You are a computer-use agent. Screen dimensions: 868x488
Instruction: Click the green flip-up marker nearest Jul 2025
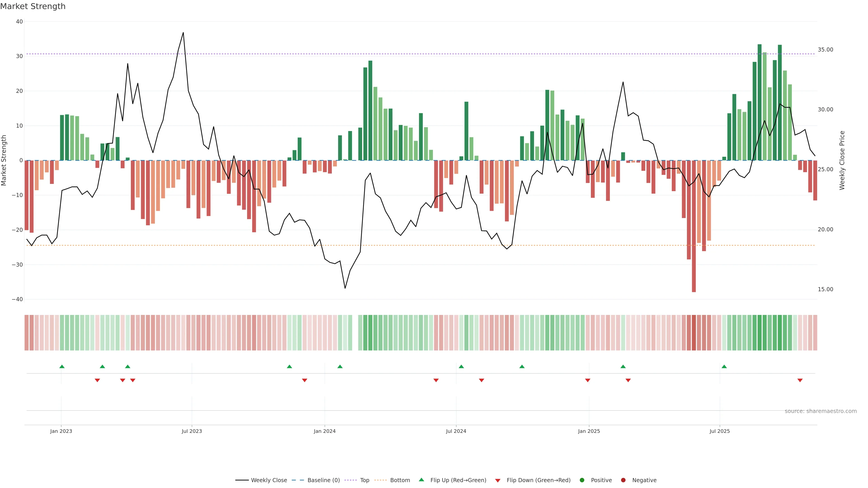coord(724,366)
